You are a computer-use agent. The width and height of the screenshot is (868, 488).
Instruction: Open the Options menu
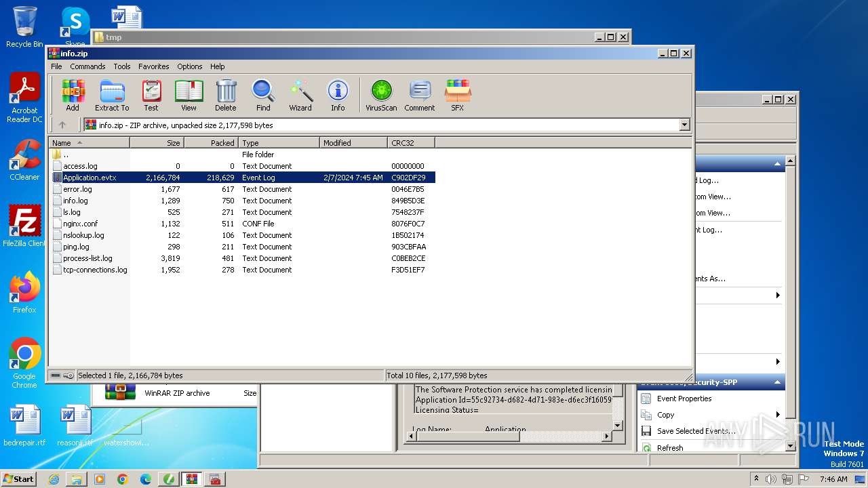pyautogui.click(x=190, y=66)
